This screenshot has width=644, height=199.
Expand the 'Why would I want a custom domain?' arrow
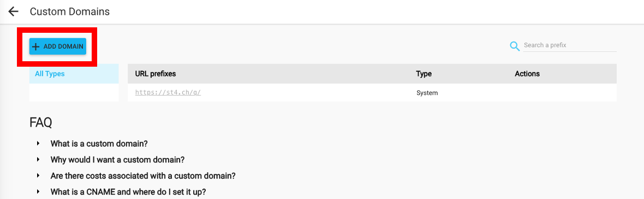[38, 159]
